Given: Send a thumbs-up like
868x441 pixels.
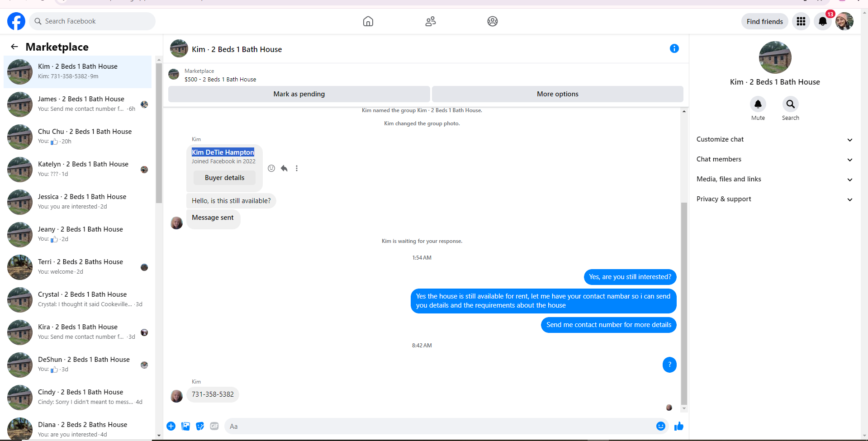Looking at the screenshot, I should pos(679,426).
